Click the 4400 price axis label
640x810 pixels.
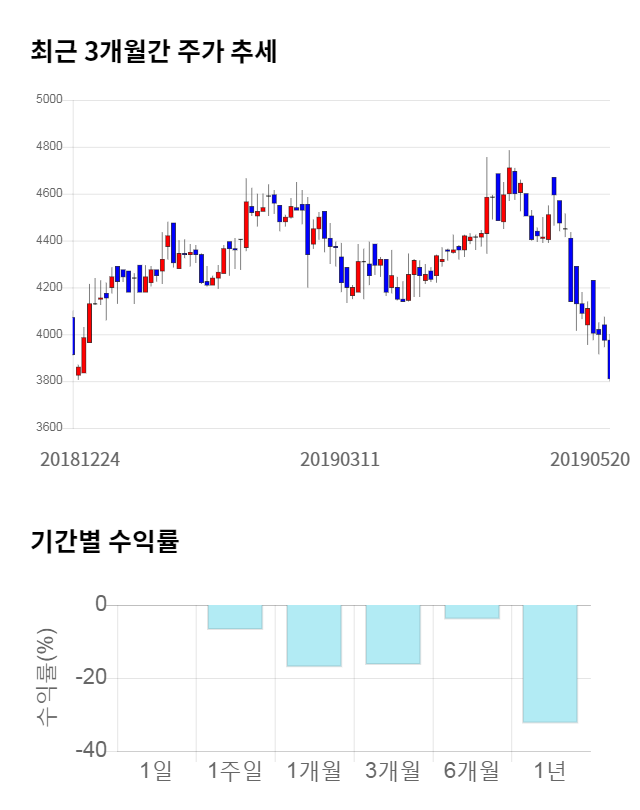click(49, 241)
